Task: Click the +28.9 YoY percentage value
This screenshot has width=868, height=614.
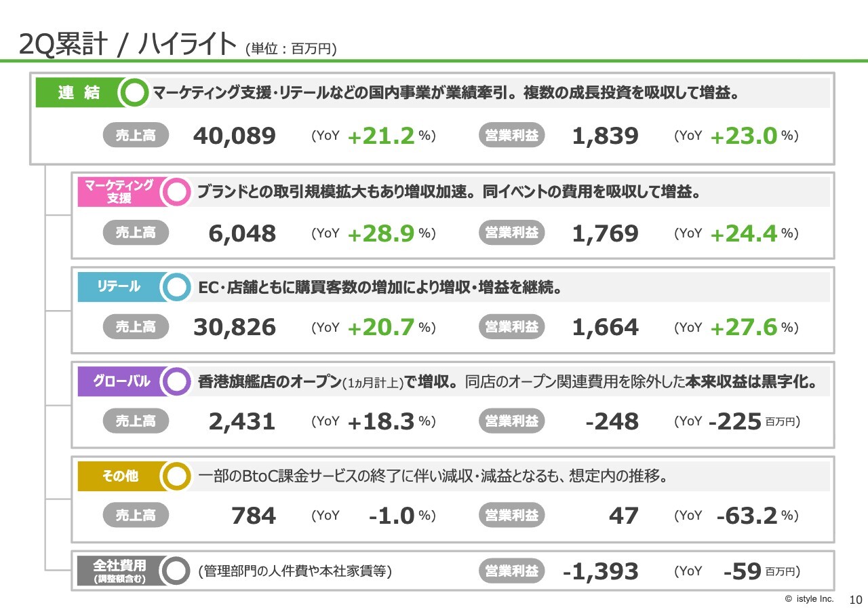Action: pos(380,234)
